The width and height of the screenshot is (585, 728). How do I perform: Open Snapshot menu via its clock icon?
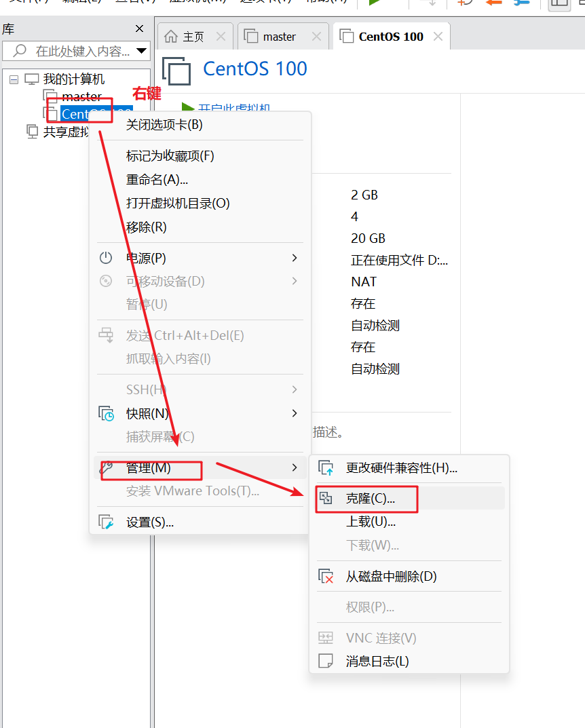pos(106,413)
